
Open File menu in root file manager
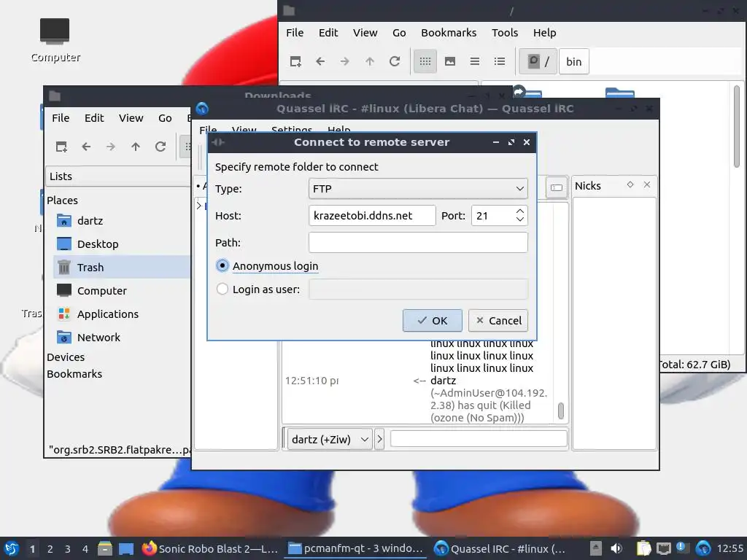(x=295, y=33)
